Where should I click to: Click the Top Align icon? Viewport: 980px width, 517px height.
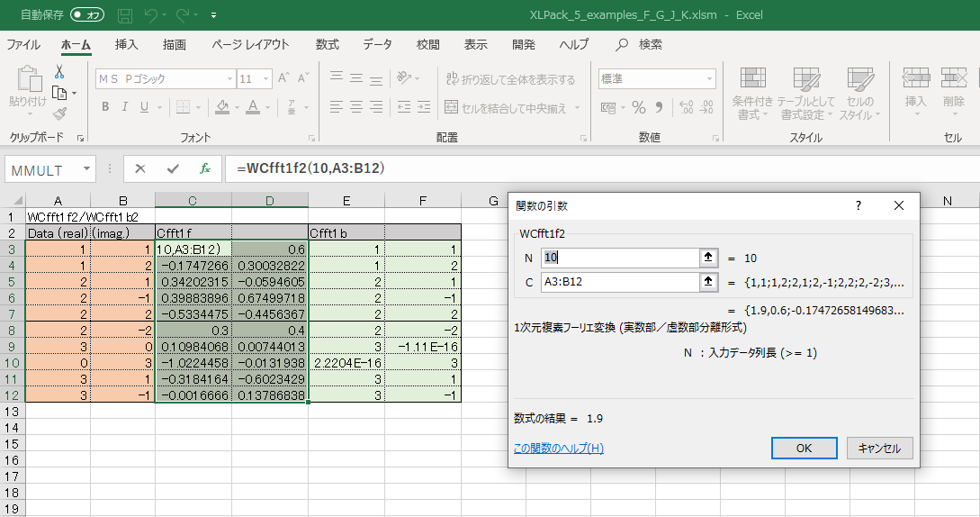point(337,77)
